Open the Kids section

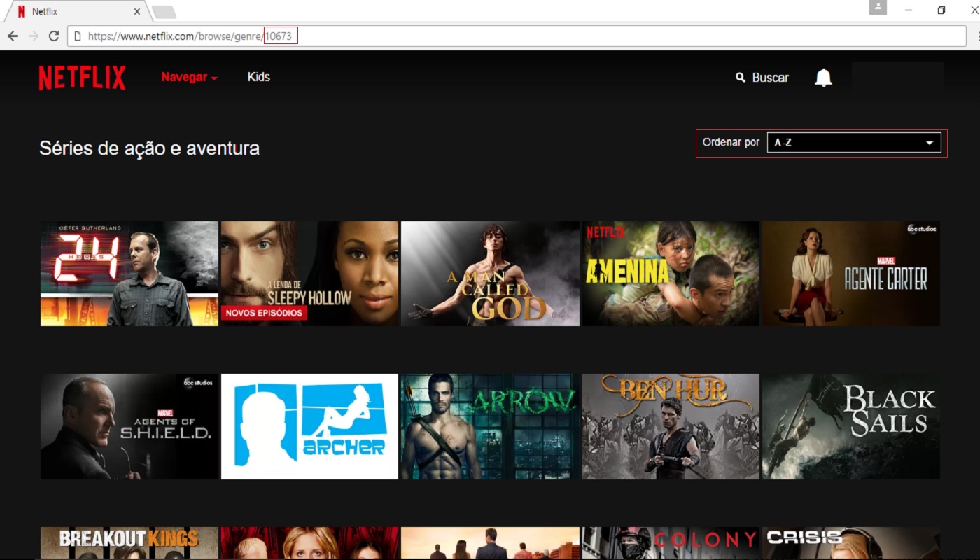pyautogui.click(x=258, y=77)
